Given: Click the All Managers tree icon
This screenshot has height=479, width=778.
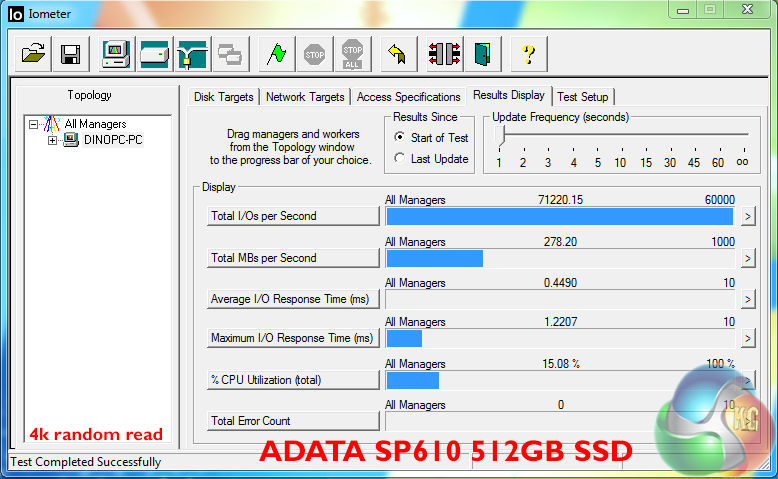Looking at the screenshot, I should pyautogui.click(x=51, y=124).
